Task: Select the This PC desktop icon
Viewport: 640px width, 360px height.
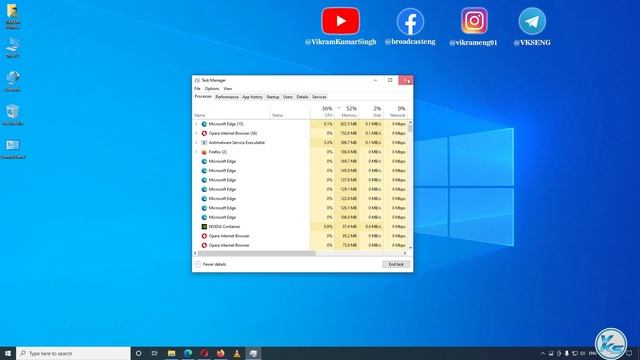Action: coord(13,48)
